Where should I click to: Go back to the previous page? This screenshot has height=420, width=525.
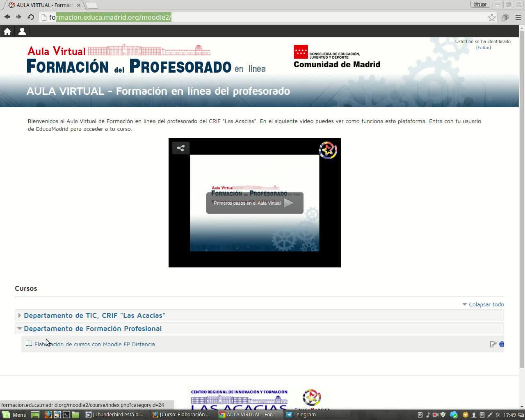click(x=7, y=17)
